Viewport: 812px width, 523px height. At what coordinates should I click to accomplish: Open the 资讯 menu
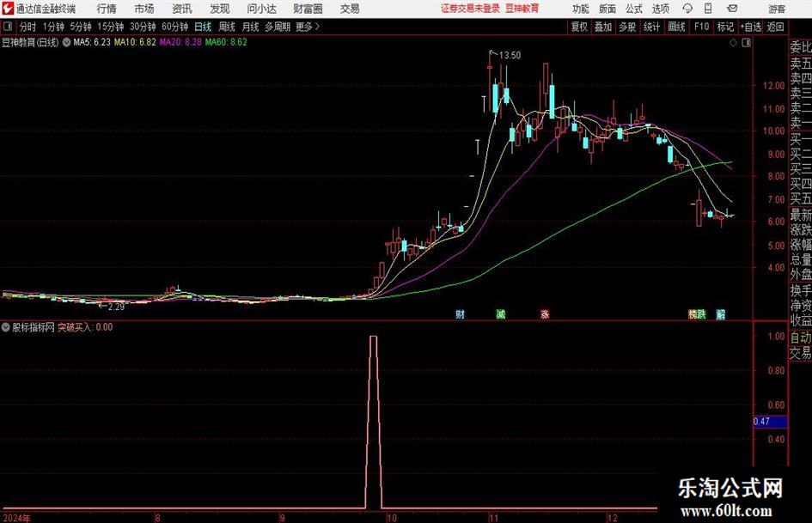pyautogui.click(x=182, y=9)
